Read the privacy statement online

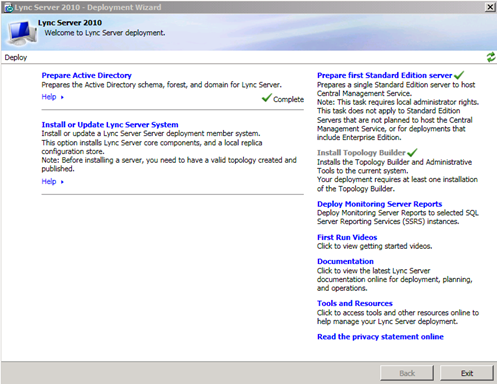pyautogui.click(x=380, y=337)
